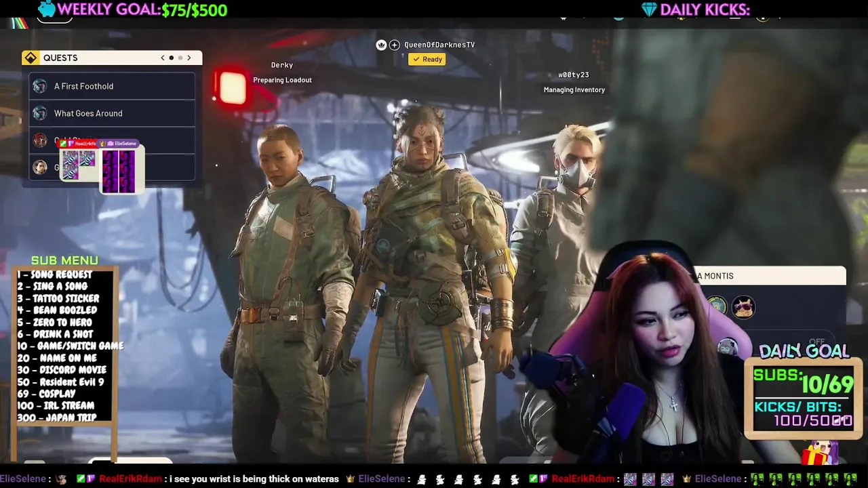The image size is (868, 488).
Task: Click the anime avatar beside the OFF switch
Action: (x=728, y=348)
